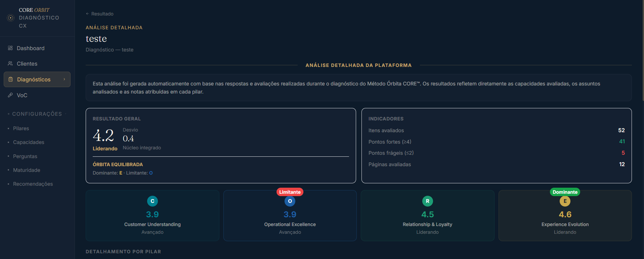Go to the Clientes section
The height and width of the screenshot is (259, 644).
click(x=37, y=64)
